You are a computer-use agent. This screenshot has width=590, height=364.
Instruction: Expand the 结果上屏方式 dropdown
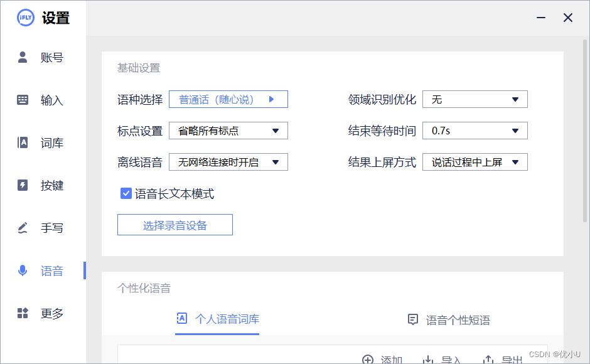[x=475, y=162]
